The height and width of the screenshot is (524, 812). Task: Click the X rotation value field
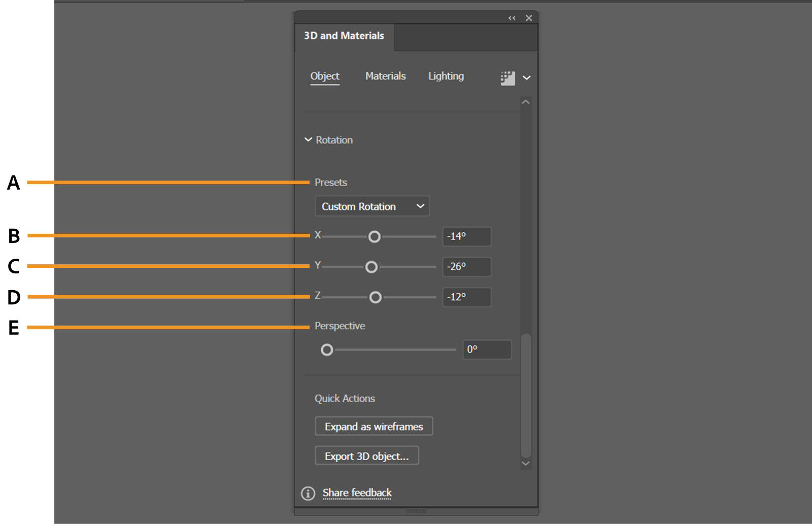click(x=466, y=236)
